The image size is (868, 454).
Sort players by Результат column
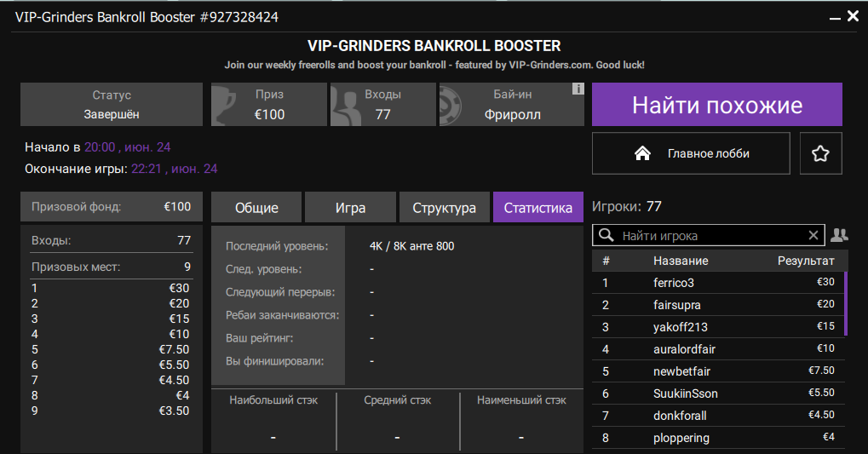click(806, 261)
